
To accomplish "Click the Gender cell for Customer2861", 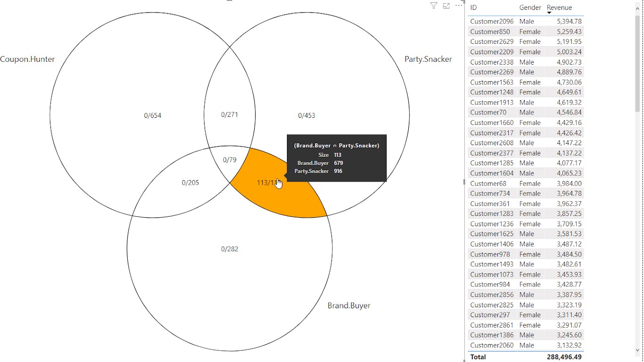I will [530, 325].
